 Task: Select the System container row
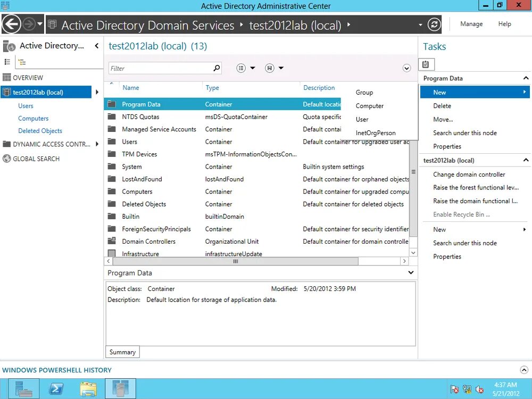point(256,167)
